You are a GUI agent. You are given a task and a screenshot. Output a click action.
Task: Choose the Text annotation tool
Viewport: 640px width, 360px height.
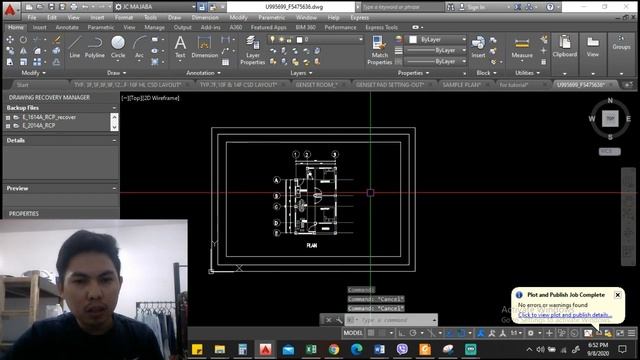coord(180,47)
